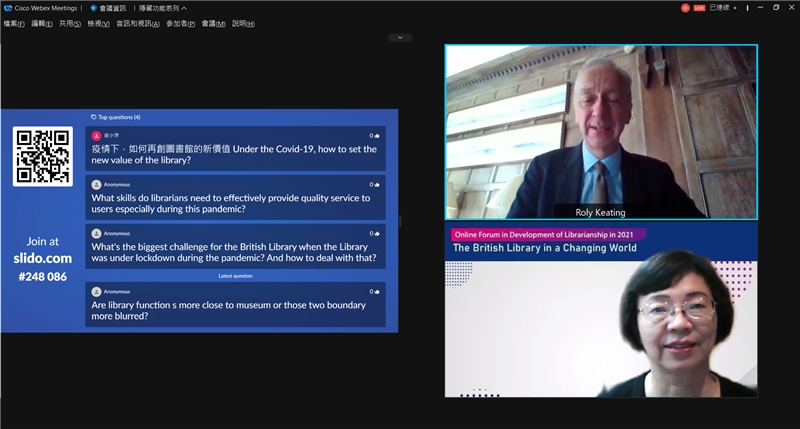Upvote the Covid-19 new value question

coord(375,136)
